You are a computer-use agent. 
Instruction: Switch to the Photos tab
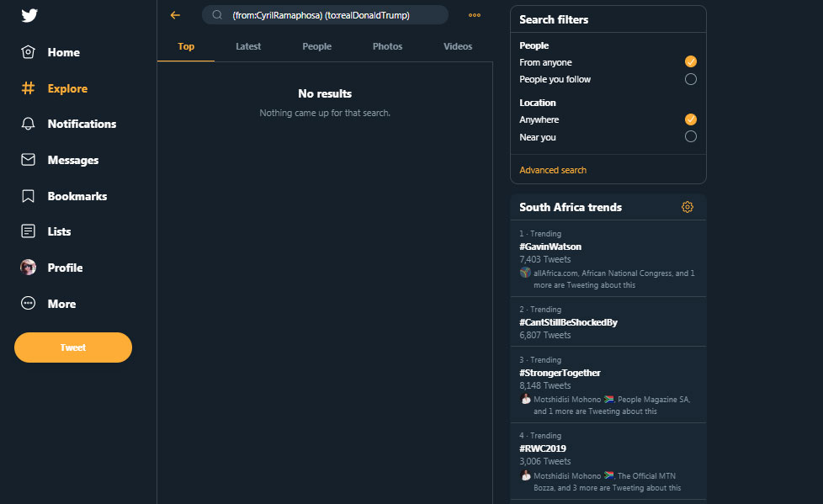387,46
